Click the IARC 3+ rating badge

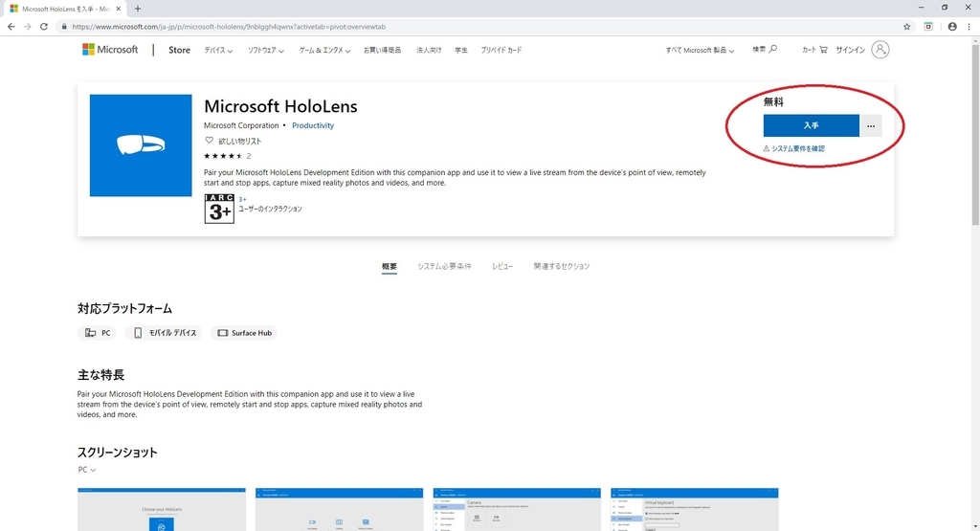click(219, 208)
